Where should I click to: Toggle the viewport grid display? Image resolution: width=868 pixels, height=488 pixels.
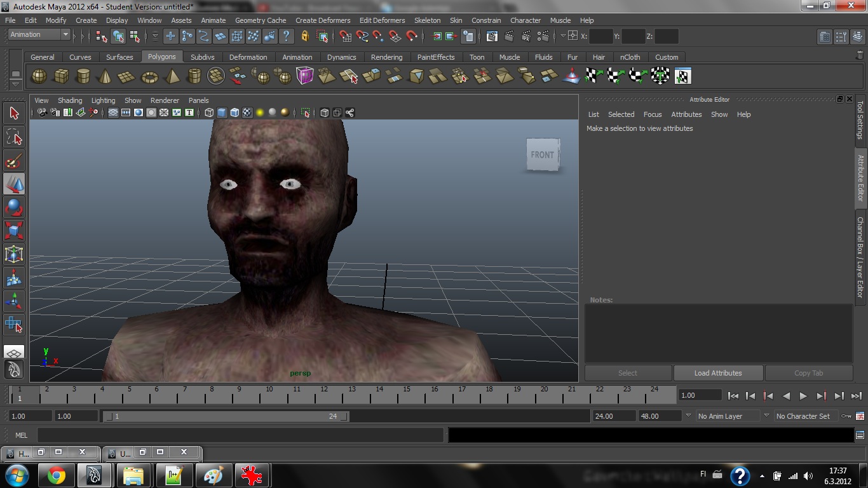(113, 112)
